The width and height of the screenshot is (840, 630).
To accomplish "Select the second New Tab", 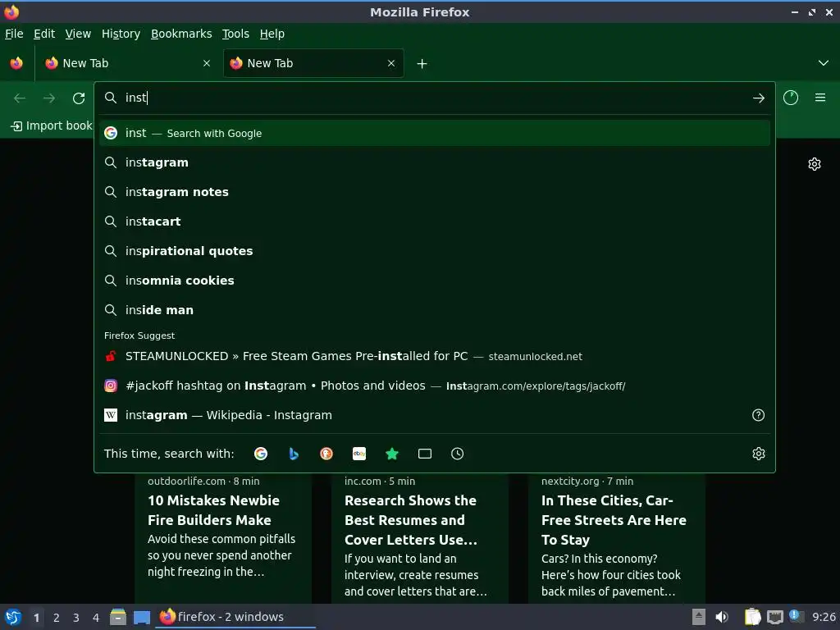I will pos(313,63).
